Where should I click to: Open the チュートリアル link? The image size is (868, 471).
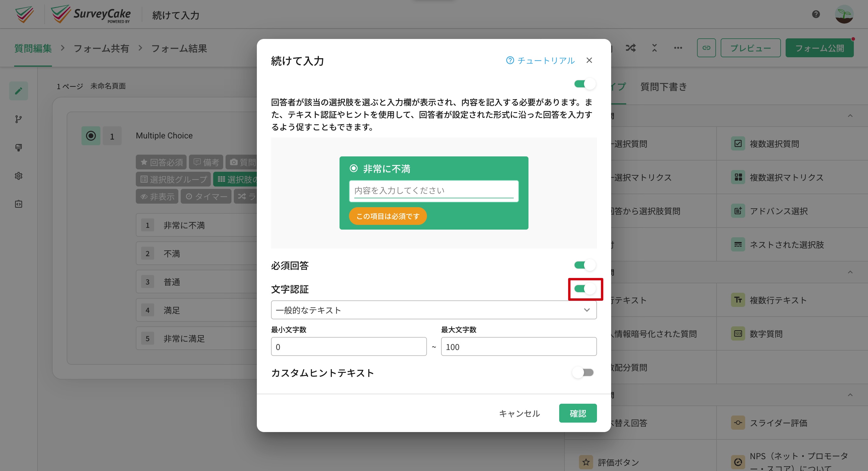click(x=540, y=60)
